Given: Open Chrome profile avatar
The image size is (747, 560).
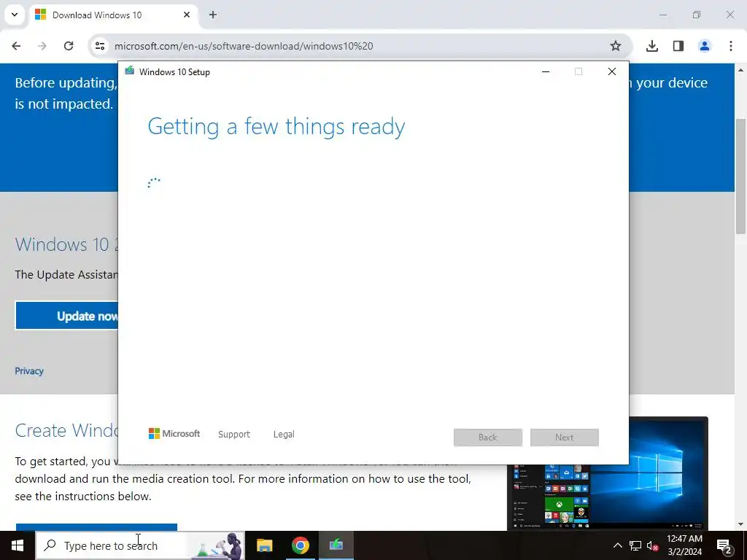Looking at the screenshot, I should click(705, 46).
